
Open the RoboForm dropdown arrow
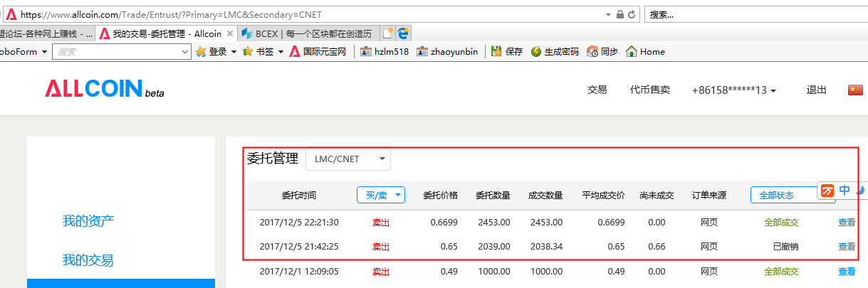45,52
